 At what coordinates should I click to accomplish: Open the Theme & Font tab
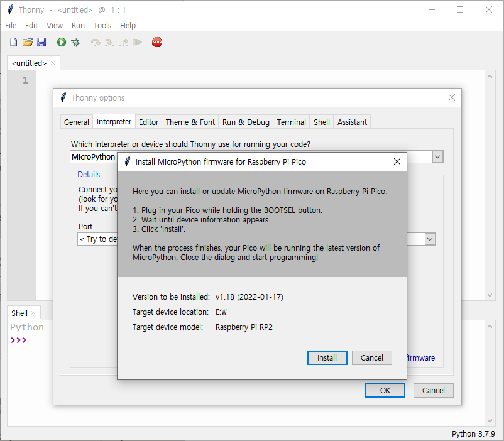(x=190, y=122)
